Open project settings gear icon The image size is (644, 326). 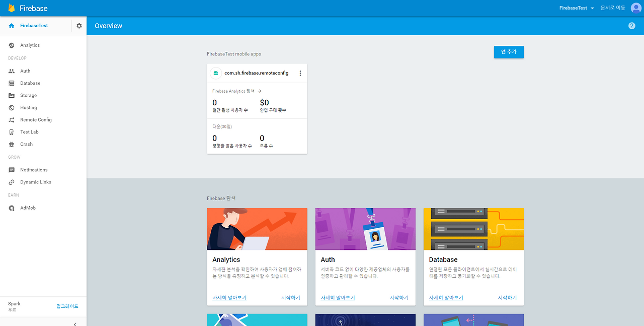pos(79,26)
